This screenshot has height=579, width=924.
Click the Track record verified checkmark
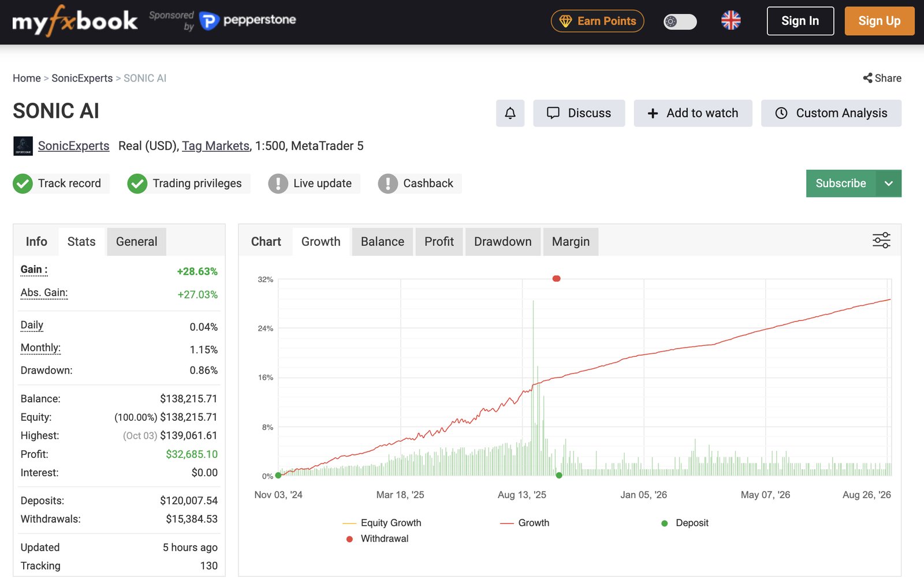[x=23, y=184]
